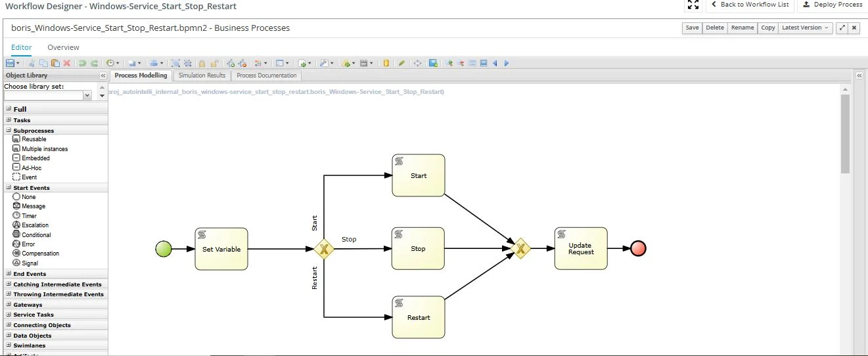The image size is (868, 356).
Task: Click the Deploy Process button
Action: (x=832, y=5)
